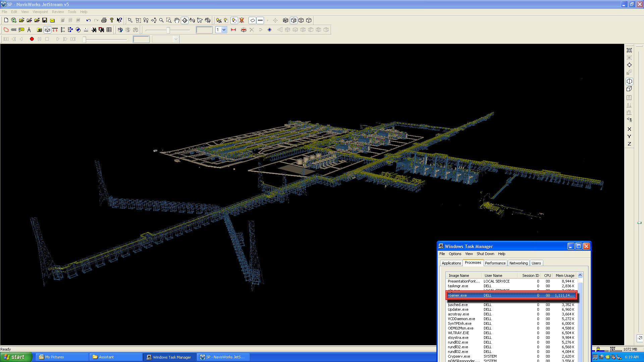Image resolution: width=644 pixels, height=362 pixels.
Task: Toggle shaded render mode cube
Action: pyautogui.click(x=293, y=20)
